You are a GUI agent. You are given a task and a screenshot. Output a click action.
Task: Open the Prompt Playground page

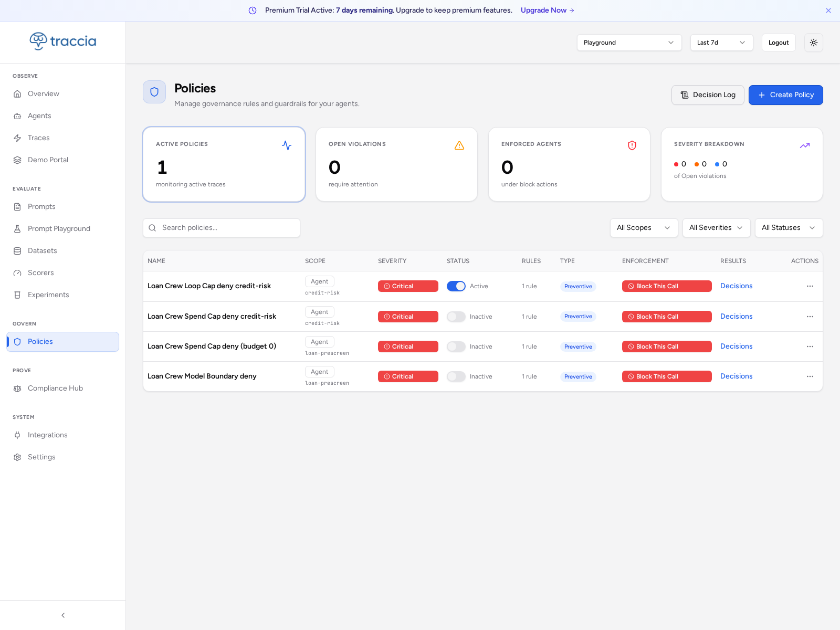[63, 228]
